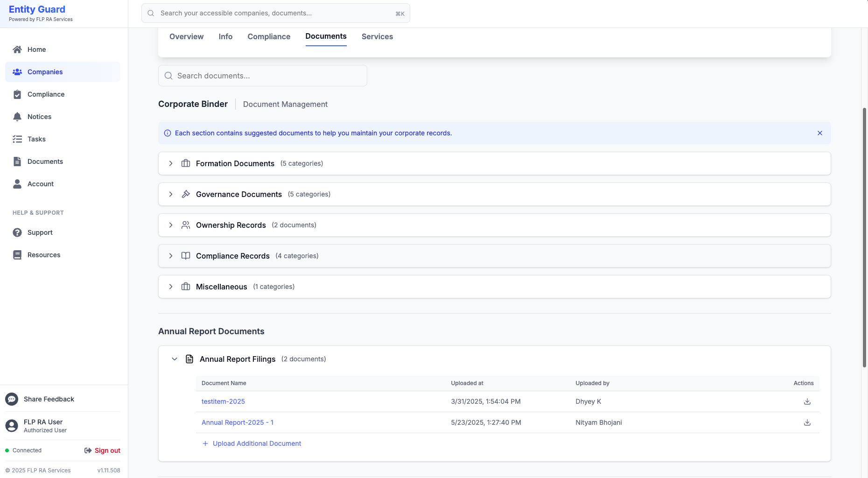Click the magnifier icon in Search documents
The height and width of the screenshot is (478, 868).
tap(168, 76)
